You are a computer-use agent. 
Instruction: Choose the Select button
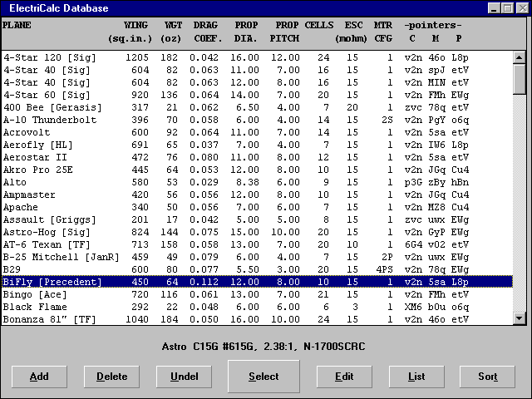pos(264,377)
